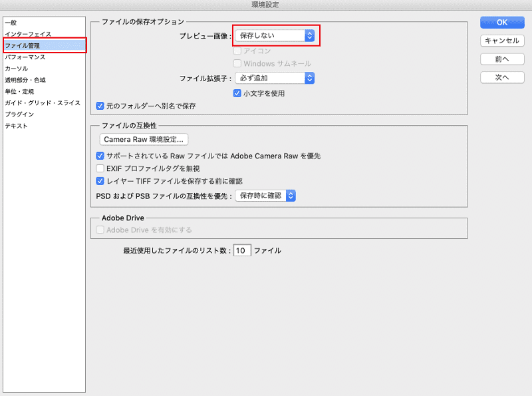532x396 pixels.
Task: Select the テキスト category
Action: (44, 126)
